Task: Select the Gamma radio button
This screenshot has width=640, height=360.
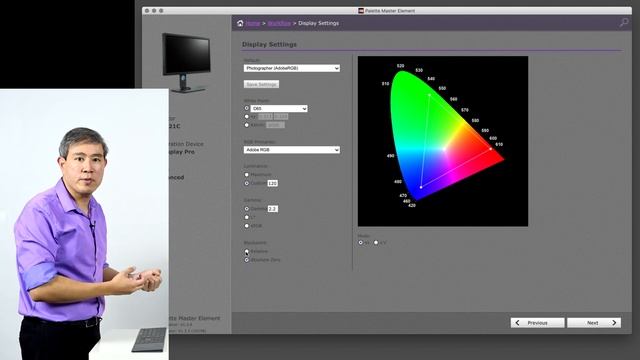Action: 247,209
